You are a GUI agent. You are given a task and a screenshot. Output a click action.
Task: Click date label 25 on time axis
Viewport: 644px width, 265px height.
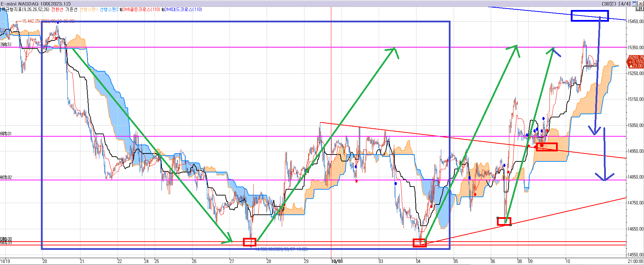[157, 261]
